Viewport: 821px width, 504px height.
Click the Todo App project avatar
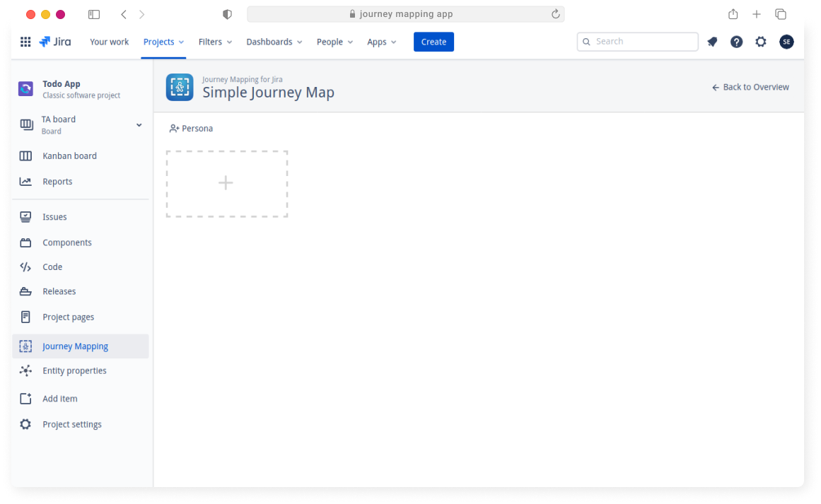[x=25, y=88]
